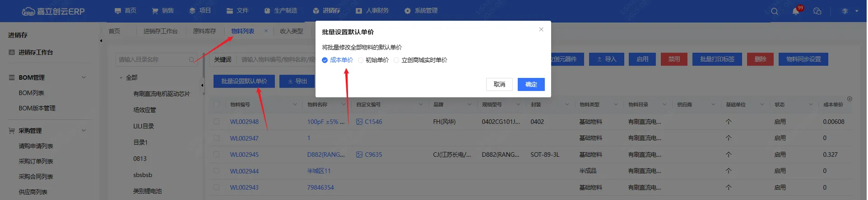Click the 确定 button in dialog
This screenshot has height=200, width=868.
click(531, 84)
